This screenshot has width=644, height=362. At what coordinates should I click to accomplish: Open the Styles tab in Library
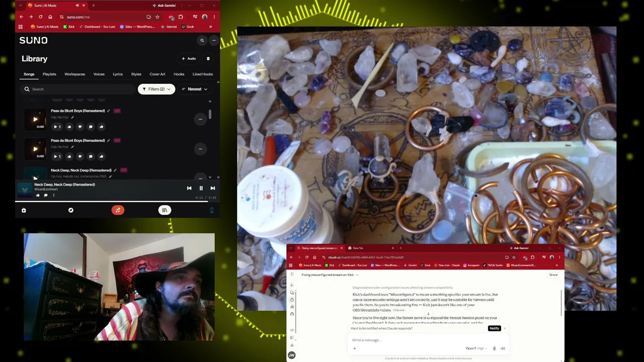pos(136,74)
